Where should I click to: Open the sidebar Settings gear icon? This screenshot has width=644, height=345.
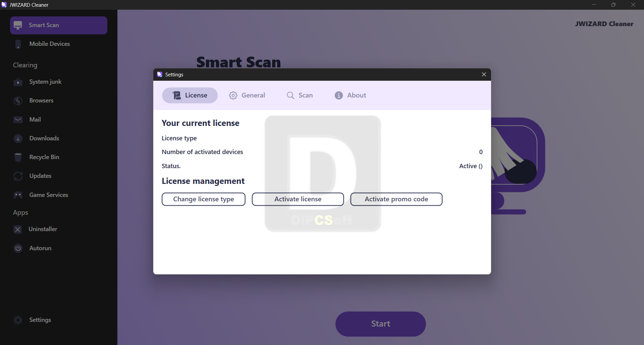(x=18, y=320)
